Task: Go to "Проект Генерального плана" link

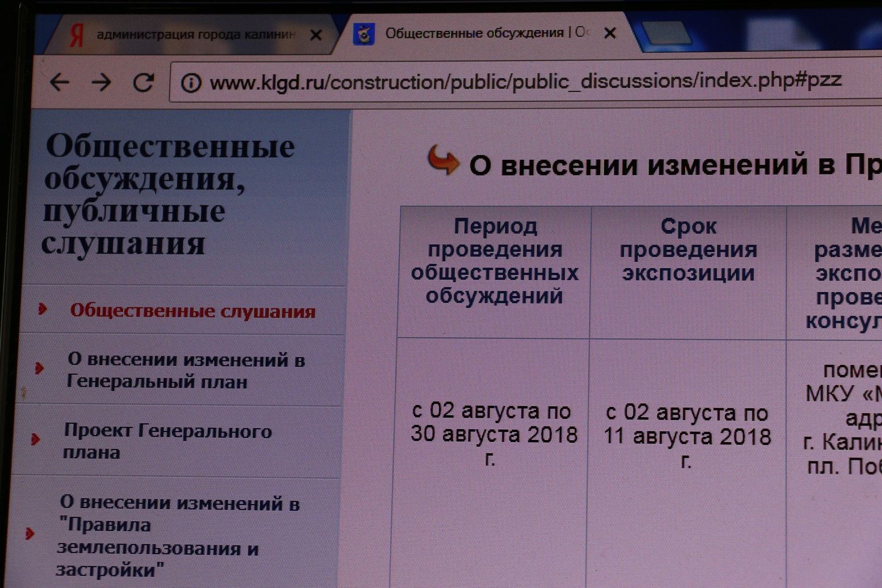Action: click(167, 441)
